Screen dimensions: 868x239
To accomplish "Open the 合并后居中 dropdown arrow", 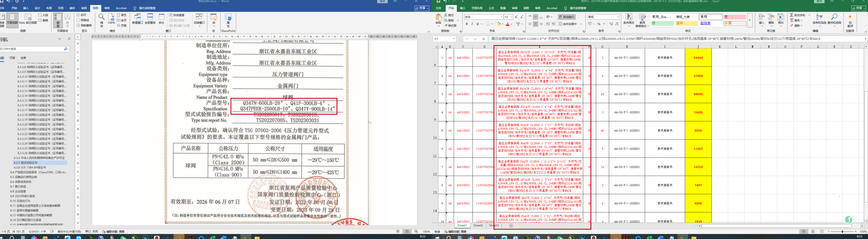I will (581, 24).
